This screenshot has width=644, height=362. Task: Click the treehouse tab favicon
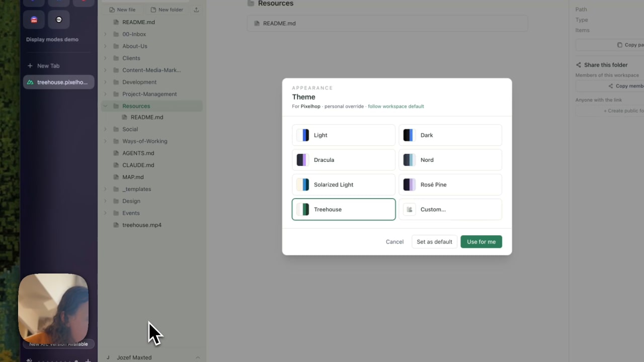[30, 82]
